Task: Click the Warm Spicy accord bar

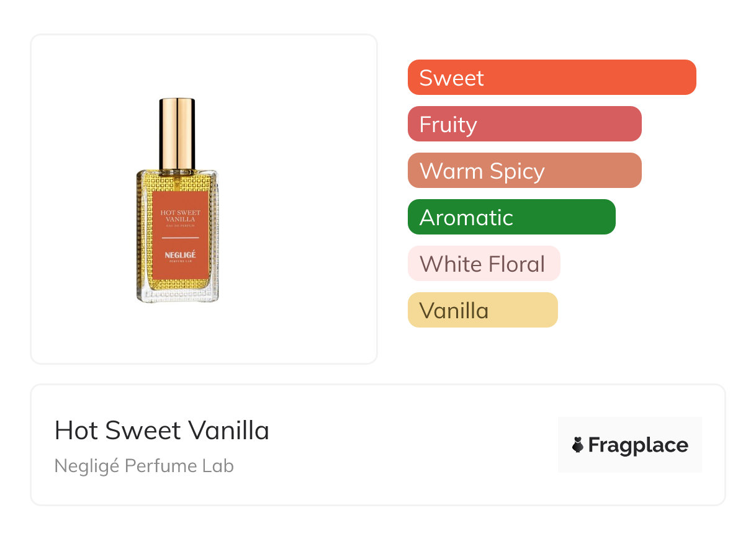Action: point(524,171)
